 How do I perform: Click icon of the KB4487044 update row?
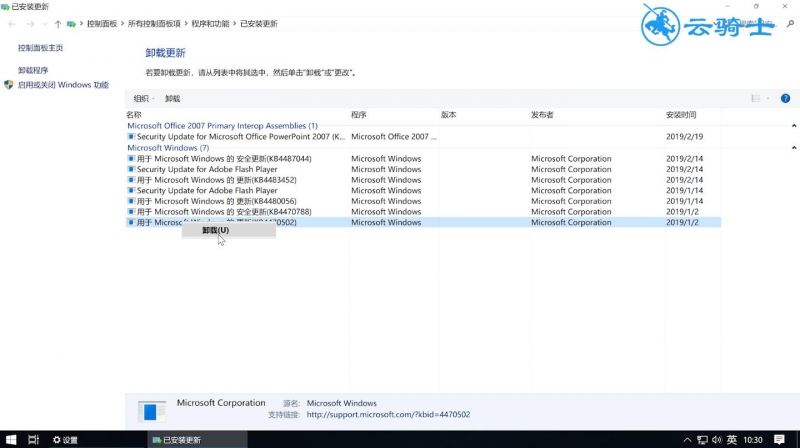131,159
